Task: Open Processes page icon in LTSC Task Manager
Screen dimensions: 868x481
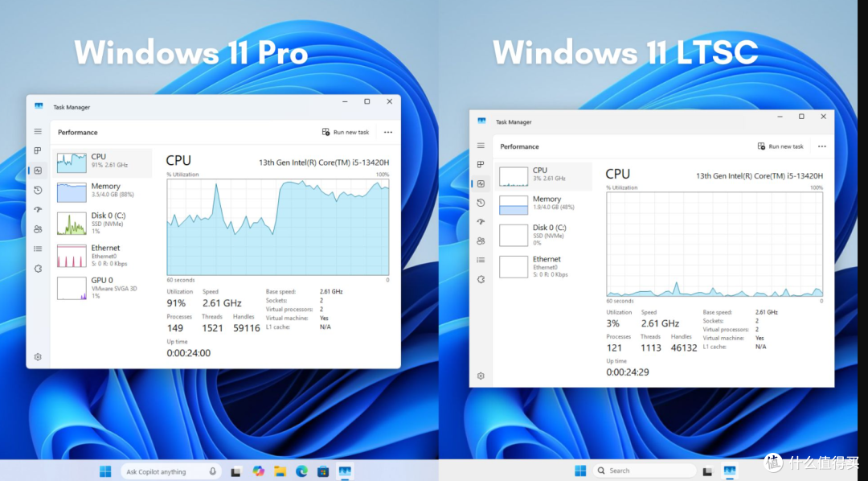Action: tap(481, 165)
